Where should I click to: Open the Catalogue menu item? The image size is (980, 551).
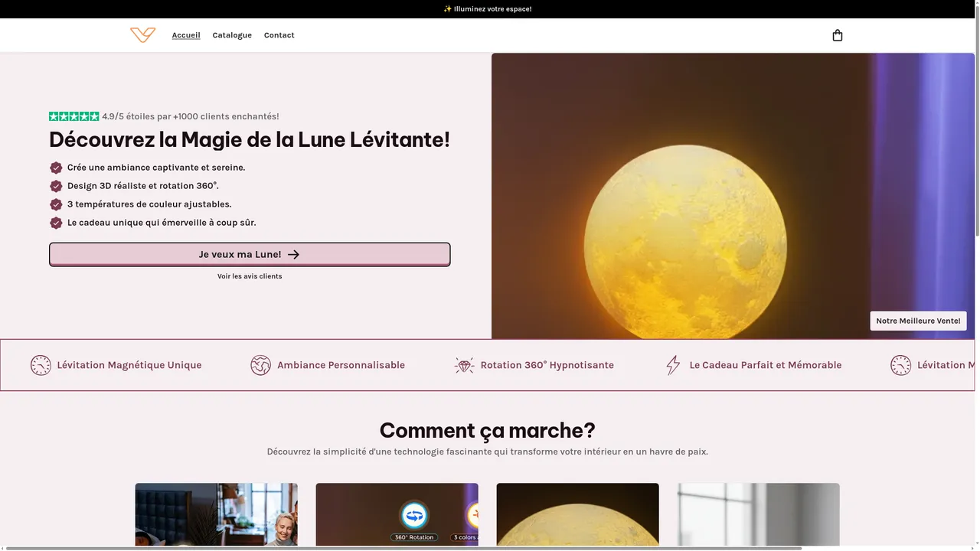pos(232,35)
